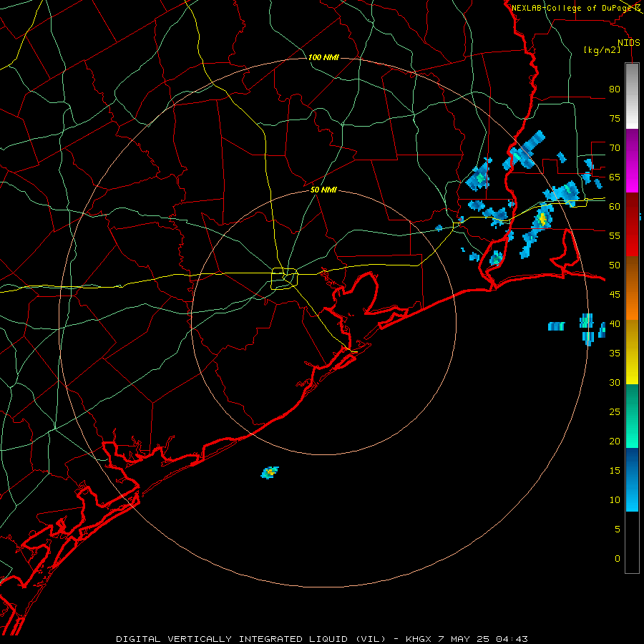Click the yellow highway loop at the radar center
This screenshot has height=644, width=644.
pyautogui.click(x=285, y=278)
